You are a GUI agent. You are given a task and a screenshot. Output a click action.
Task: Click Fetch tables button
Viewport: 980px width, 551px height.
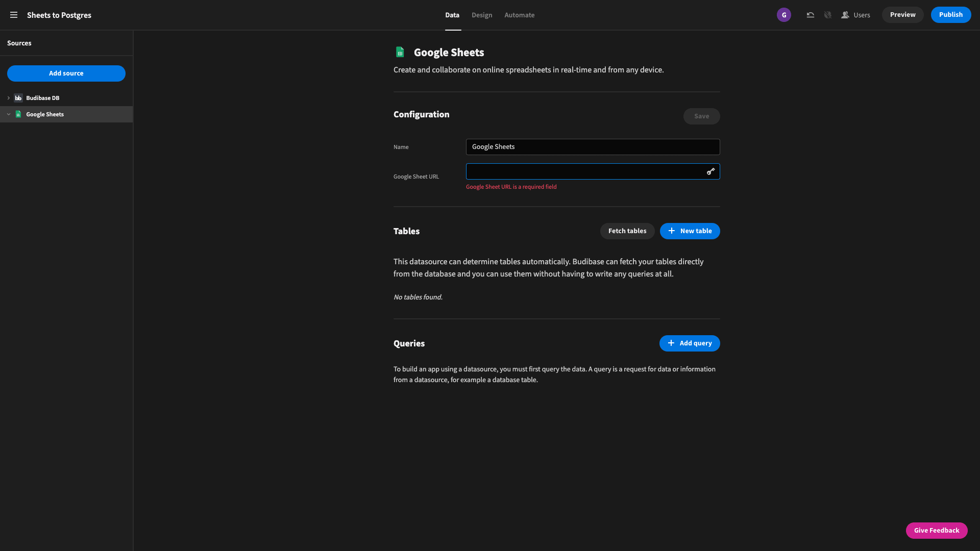pyautogui.click(x=627, y=231)
